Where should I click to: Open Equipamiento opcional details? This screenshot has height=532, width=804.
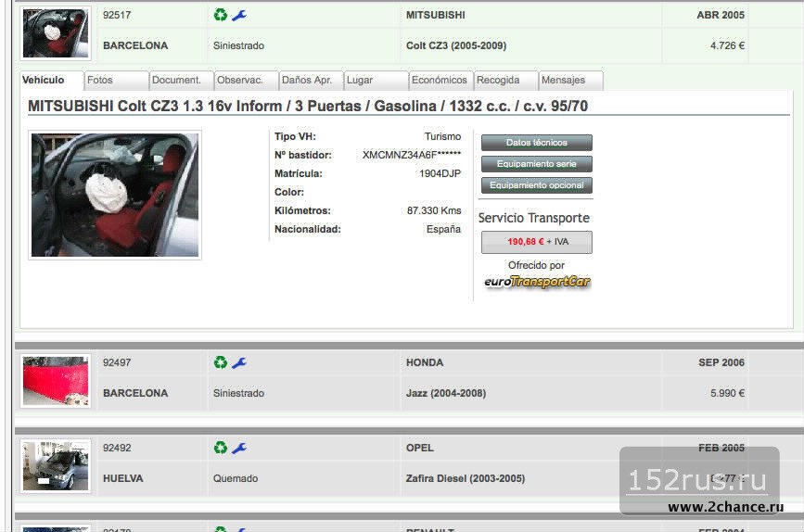(x=536, y=185)
